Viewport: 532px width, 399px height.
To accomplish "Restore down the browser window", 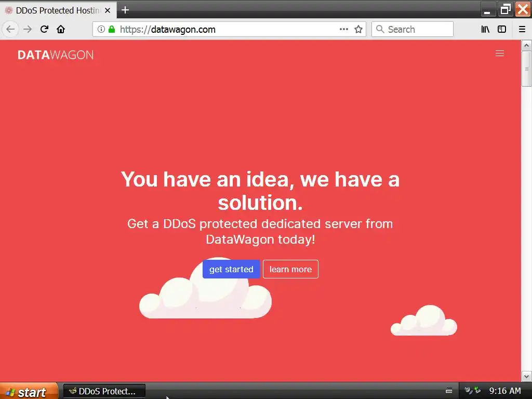I will point(505,9).
